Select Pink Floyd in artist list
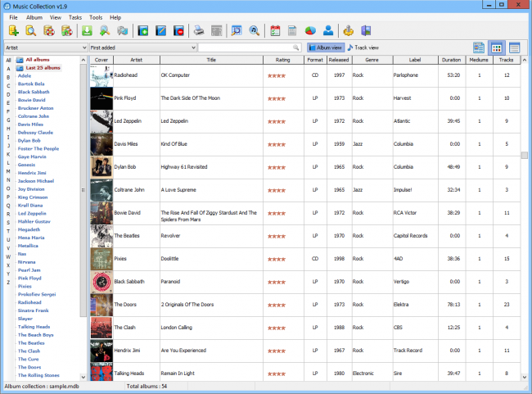532x394 pixels. 31,279
